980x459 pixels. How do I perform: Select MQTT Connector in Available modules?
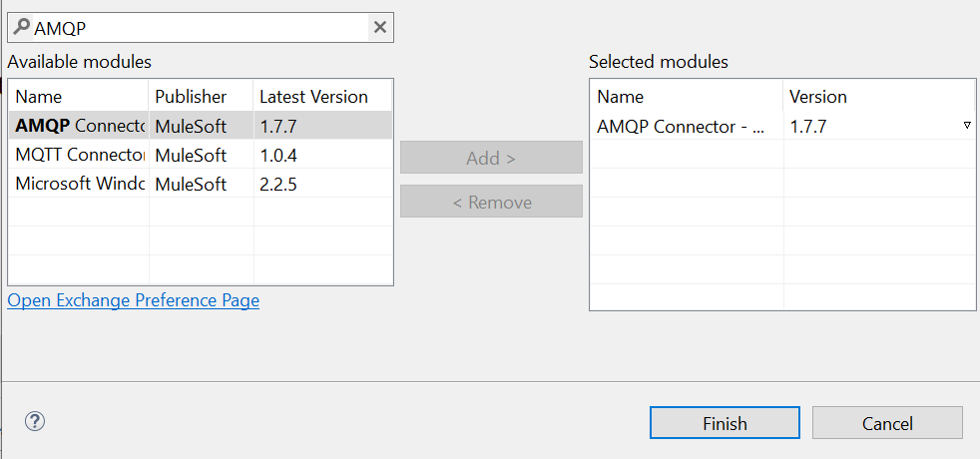[80, 155]
